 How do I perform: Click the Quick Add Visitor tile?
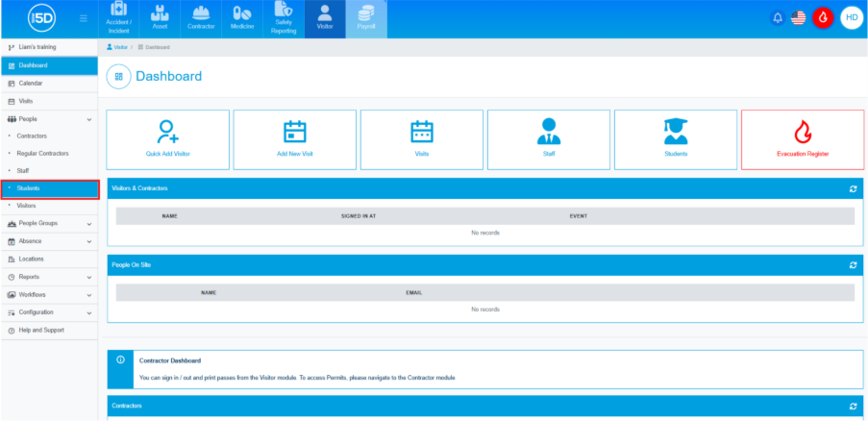pyautogui.click(x=168, y=139)
